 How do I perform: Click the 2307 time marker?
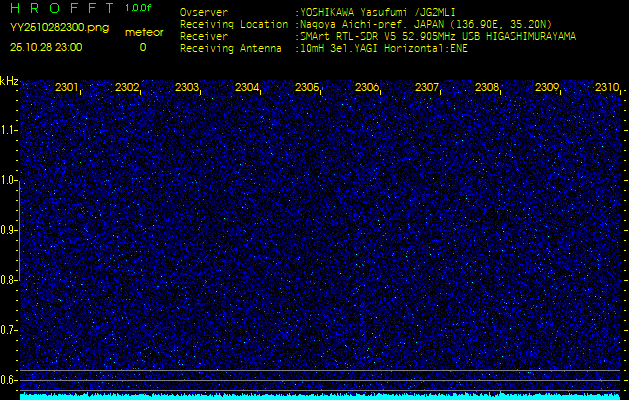click(427, 88)
